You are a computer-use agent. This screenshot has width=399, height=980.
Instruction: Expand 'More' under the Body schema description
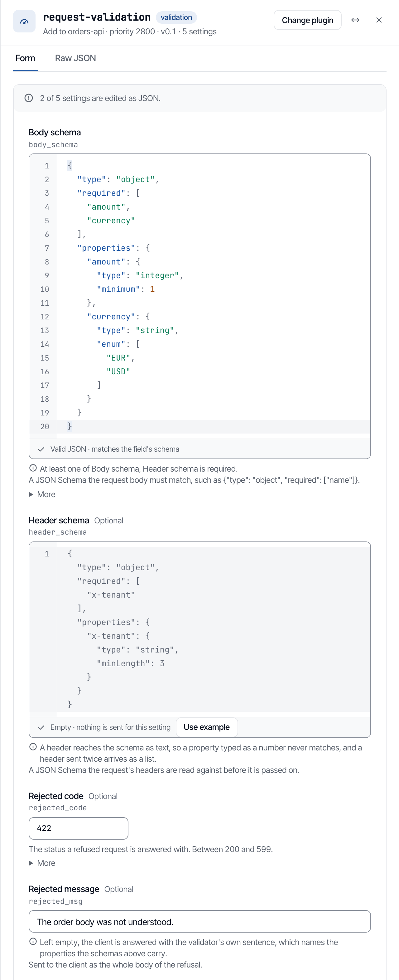click(42, 495)
